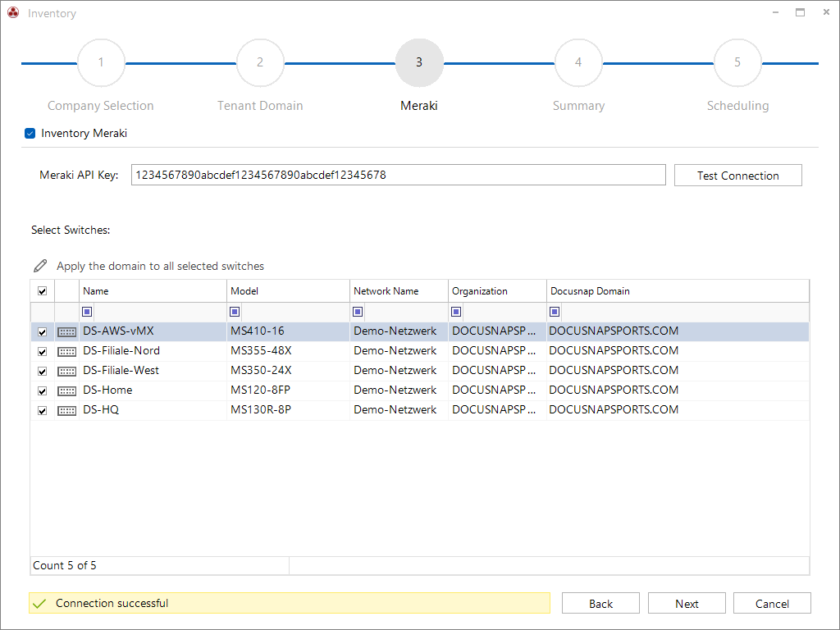Toggle the select-all header checkbox
The image size is (840, 630).
click(x=43, y=291)
